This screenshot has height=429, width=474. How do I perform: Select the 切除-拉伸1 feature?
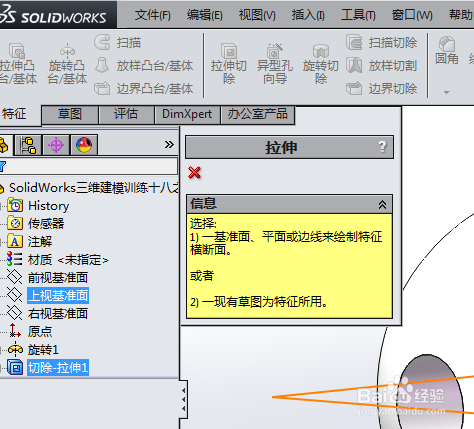coord(58,368)
